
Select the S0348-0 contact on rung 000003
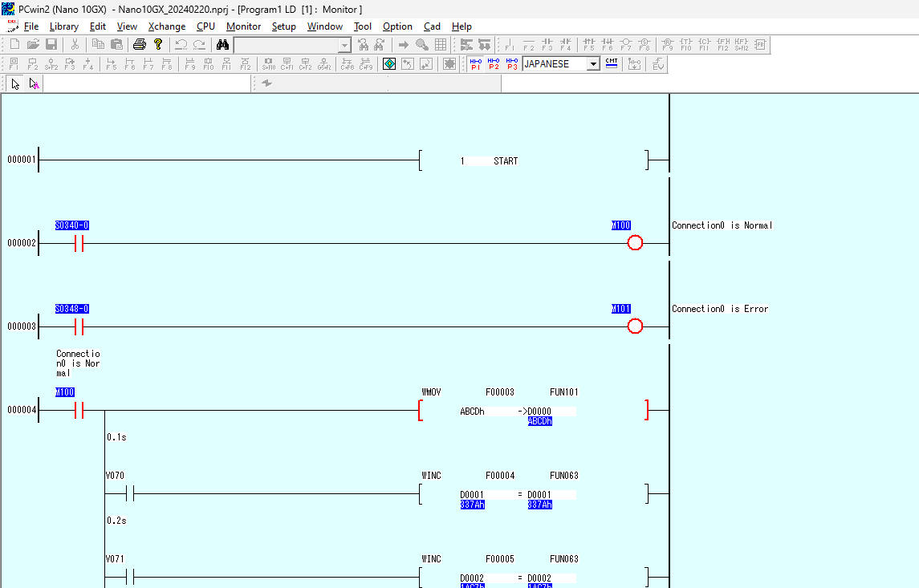pos(79,326)
